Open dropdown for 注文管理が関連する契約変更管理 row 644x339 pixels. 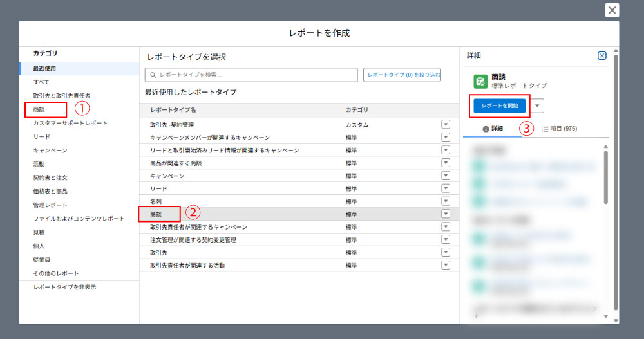(446, 239)
